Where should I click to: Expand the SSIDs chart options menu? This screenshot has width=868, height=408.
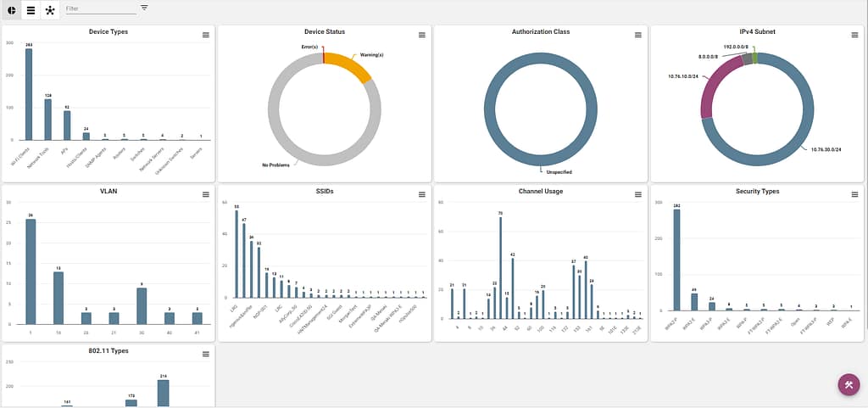tap(422, 194)
